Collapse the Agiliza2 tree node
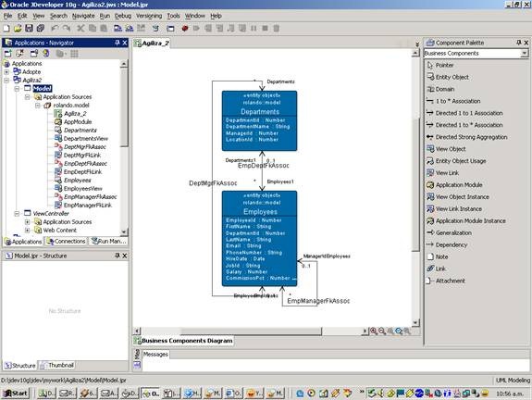Image resolution: width=532 pixels, height=400 pixels. point(6,81)
